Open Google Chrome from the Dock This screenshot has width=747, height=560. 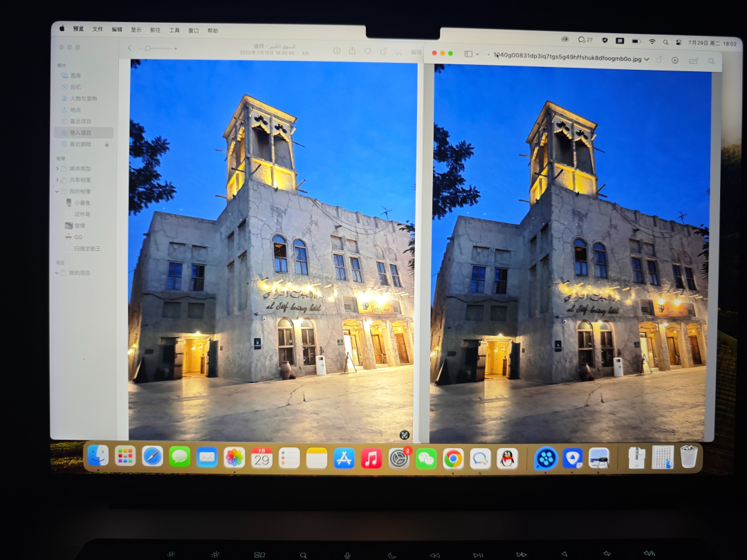[453, 459]
